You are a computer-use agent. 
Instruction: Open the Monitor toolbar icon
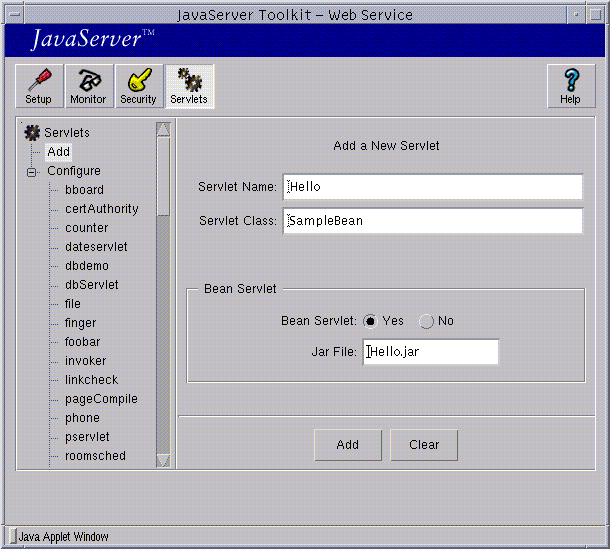pos(89,86)
